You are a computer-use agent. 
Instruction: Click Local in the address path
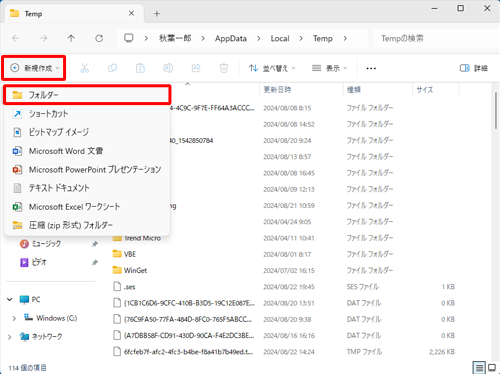[280, 39]
